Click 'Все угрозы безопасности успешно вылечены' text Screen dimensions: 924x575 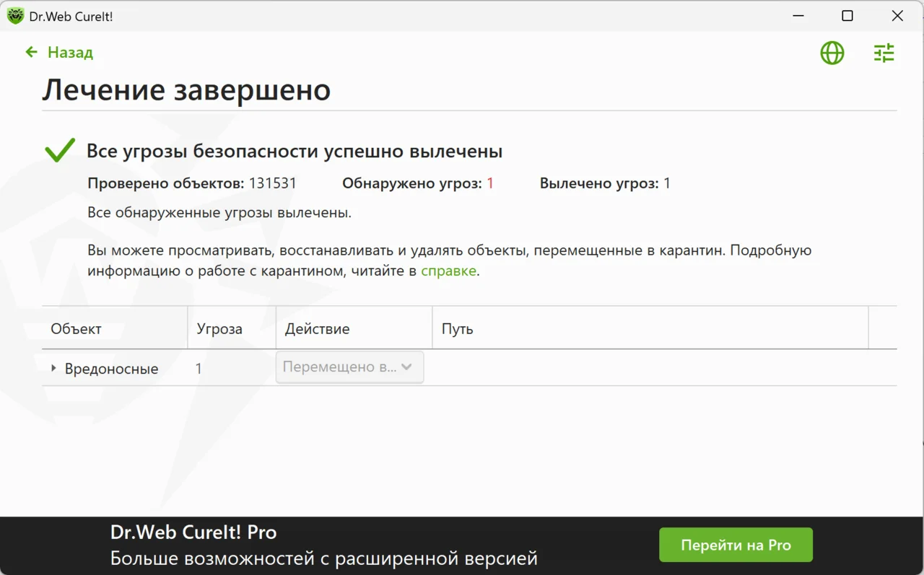click(x=295, y=152)
